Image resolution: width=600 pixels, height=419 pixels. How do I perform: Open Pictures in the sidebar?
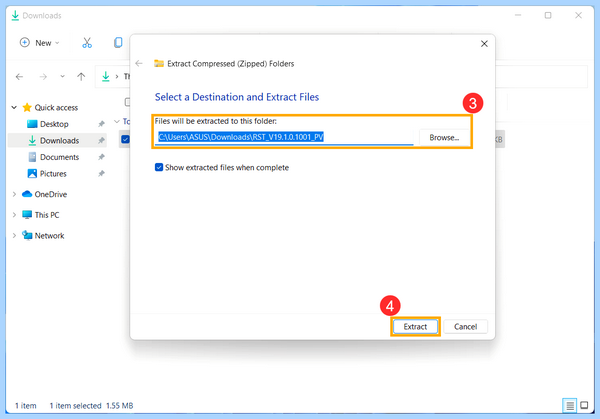pos(53,174)
